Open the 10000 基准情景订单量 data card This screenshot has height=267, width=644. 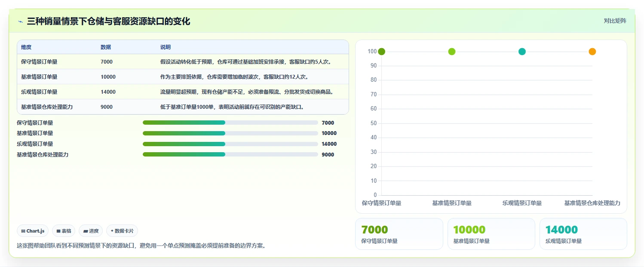pos(491,234)
